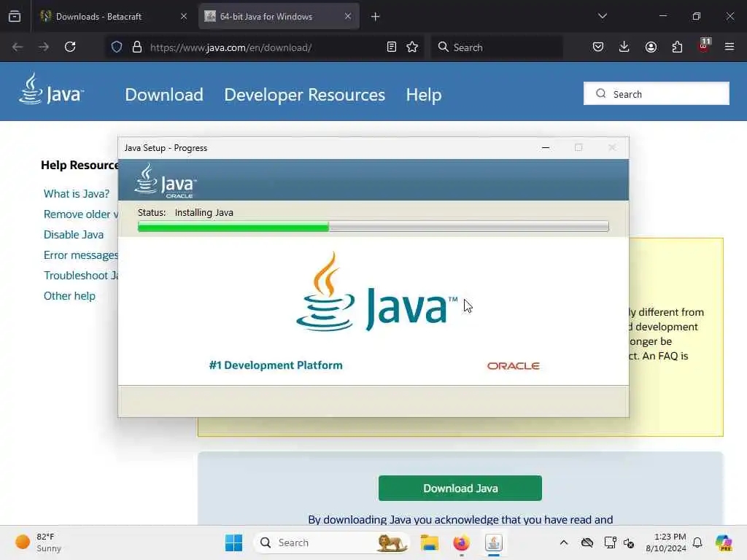This screenshot has height=560, width=747.
Task: Switch to the Downloads - Betacraft tab
Action: tap(115, 16)
